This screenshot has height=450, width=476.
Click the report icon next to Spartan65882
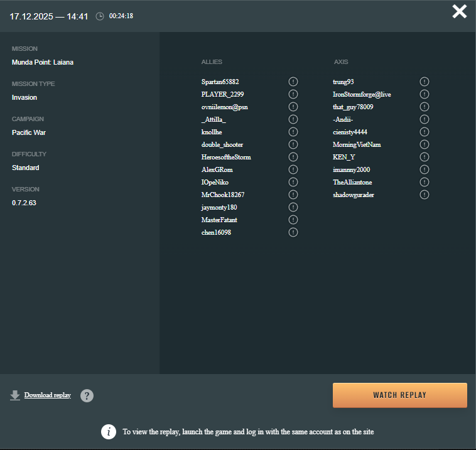(x=293, y=82)
